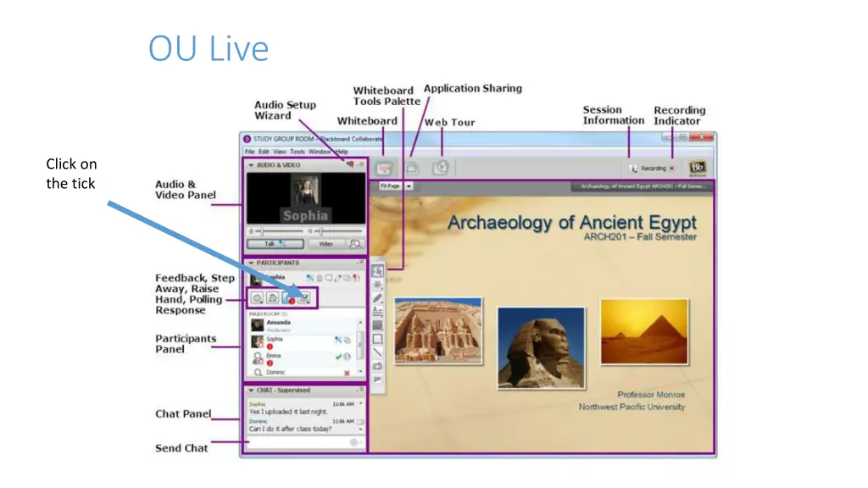Choose the Laser Pointer tool
The height and width of the screenshot is (488, 868).
click(x=377, y=285)
